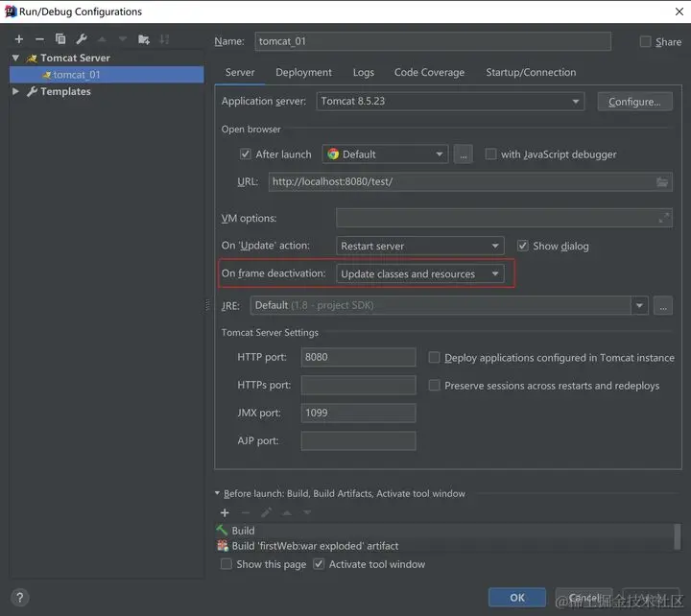Image resolution: width=691 pixels, height=616 pixels.
Task: Click the Configure... button
Action: coord(634,102)
